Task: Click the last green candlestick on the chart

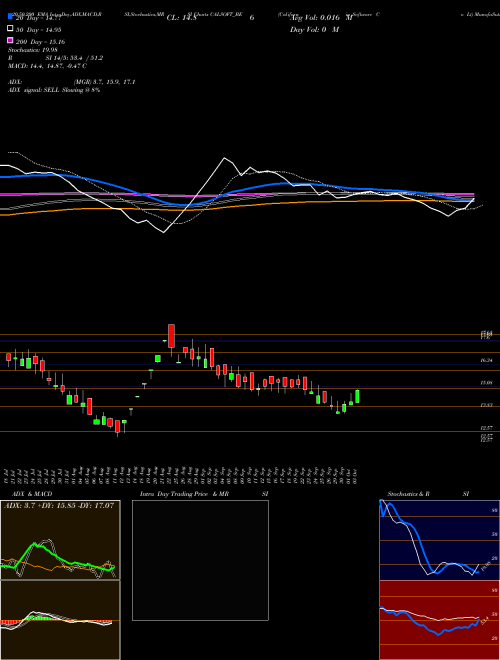Action: [357, 396]
